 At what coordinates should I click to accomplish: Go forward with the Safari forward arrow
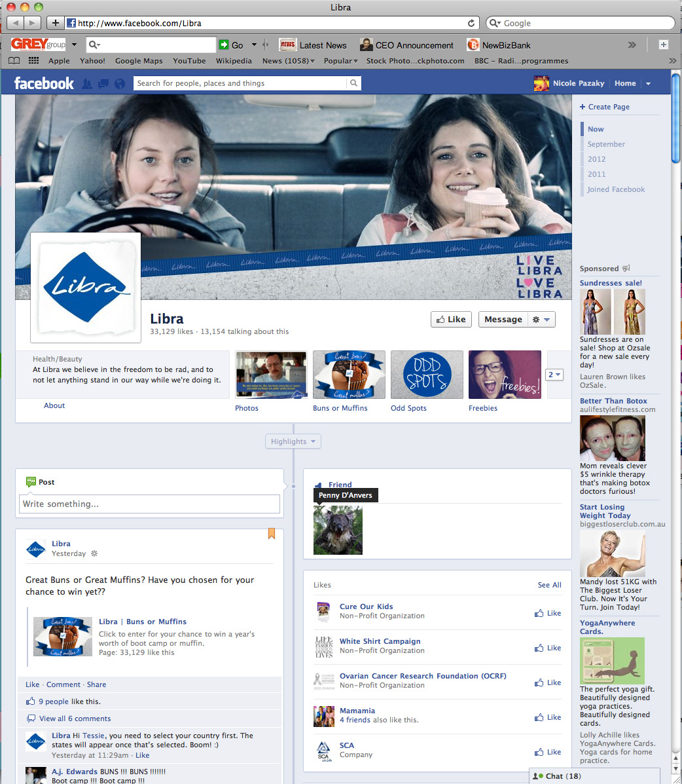(x=33, y=23)
